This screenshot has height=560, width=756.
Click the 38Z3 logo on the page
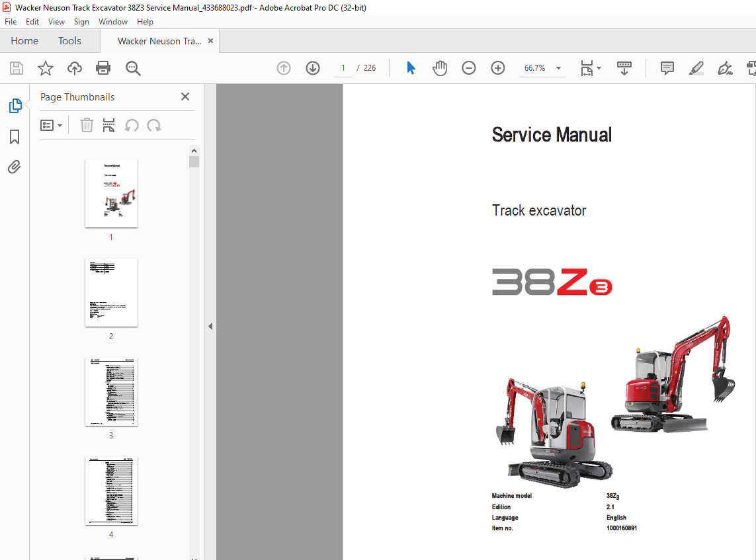552,282
